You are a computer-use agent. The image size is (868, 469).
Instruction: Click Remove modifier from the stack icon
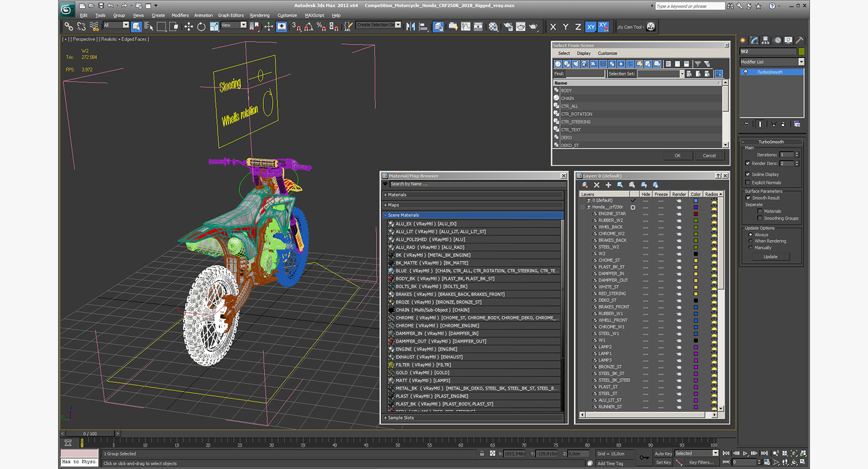pos(784,124)
